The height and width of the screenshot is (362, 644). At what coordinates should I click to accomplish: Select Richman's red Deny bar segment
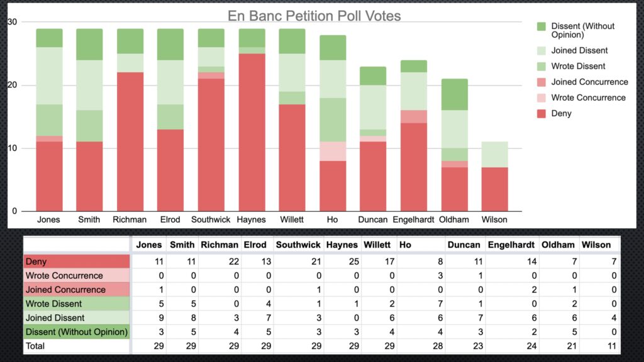click(130, 141)
